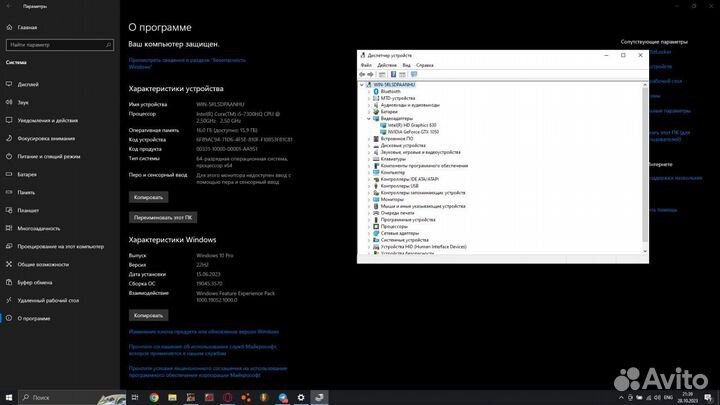Click the Процессоры category icon

pyautogui.click(x=376, y=226)
